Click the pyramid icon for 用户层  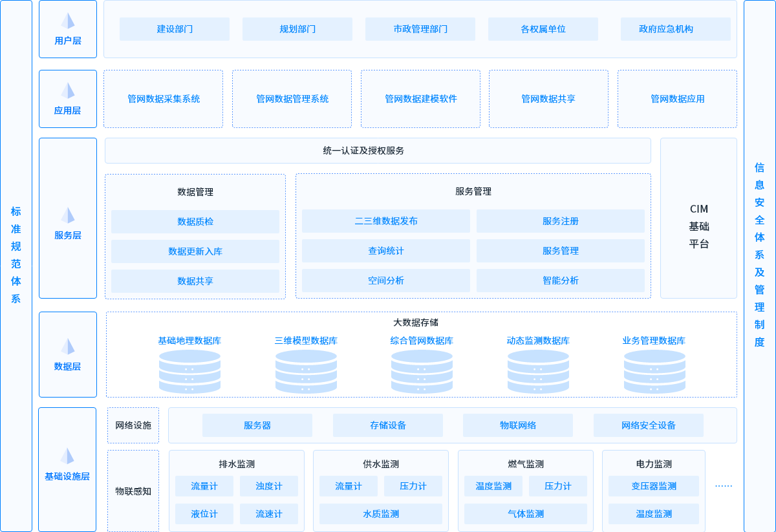[68, 21]
